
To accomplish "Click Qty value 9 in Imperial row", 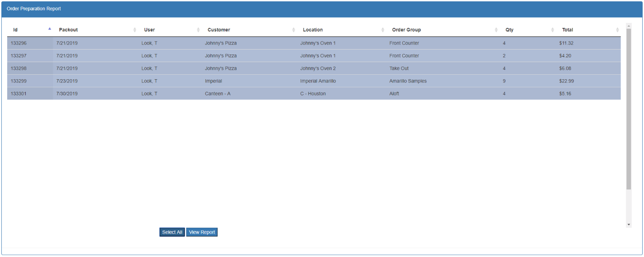I will click(504, 81).
